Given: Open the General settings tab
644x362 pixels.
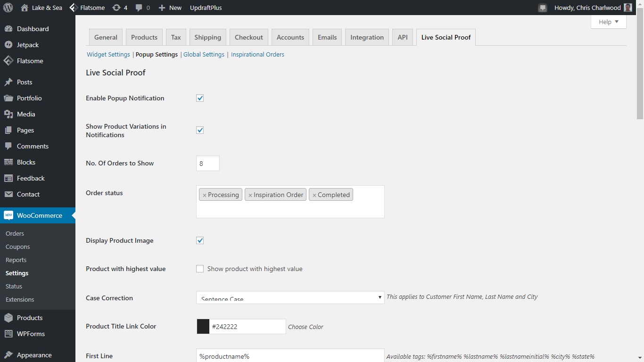Looking at the screenshot, I should click(x=106, y=37).
